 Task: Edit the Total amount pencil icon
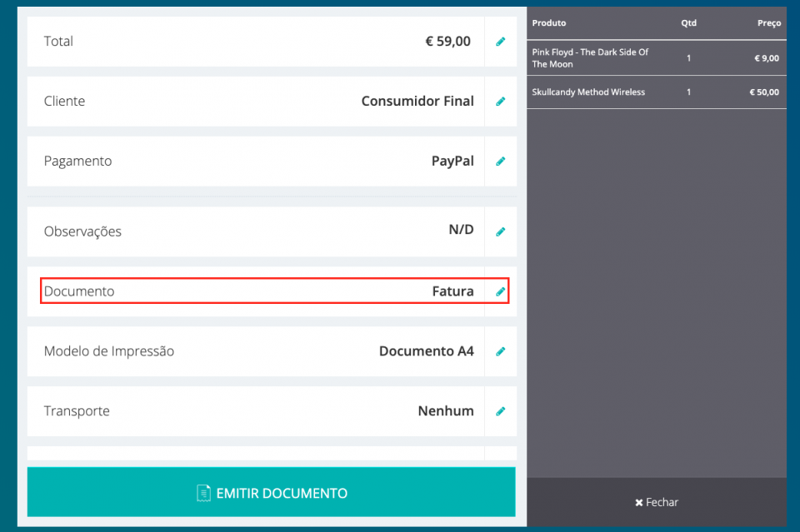pos(500,42)
